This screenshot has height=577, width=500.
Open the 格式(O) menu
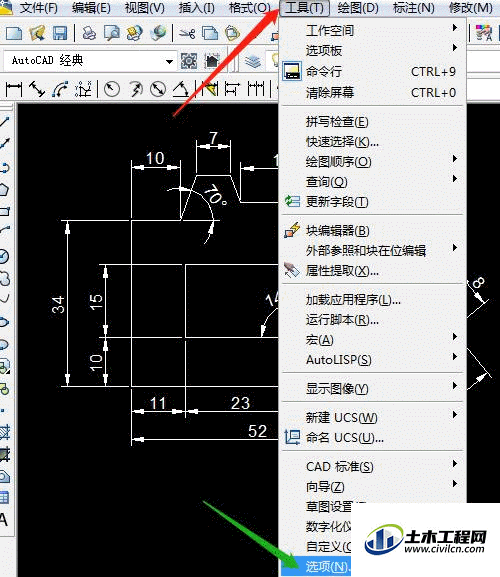point(249,8)
